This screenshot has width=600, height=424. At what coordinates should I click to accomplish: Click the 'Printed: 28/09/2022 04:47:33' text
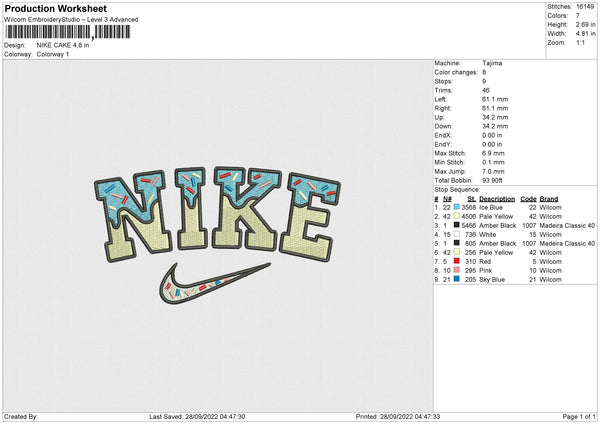(x=398, y=416)
